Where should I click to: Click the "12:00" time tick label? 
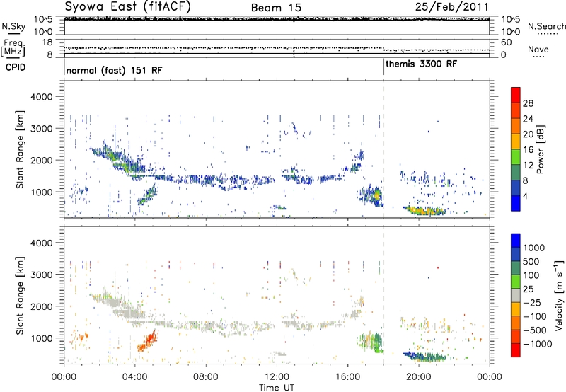277,376
